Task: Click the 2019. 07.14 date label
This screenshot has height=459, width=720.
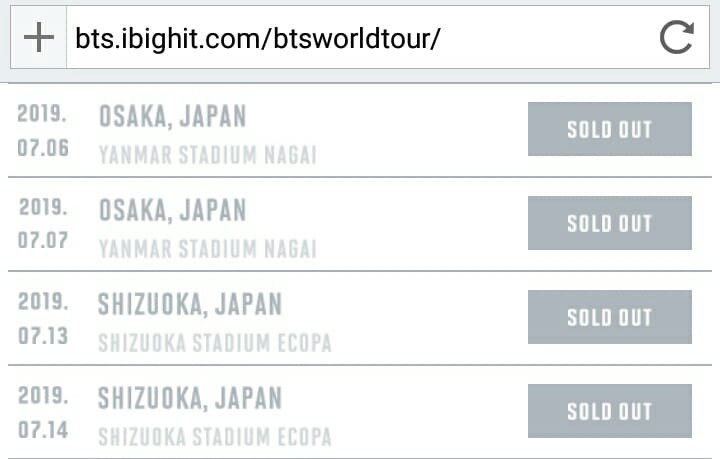Action: pos(43,413)
